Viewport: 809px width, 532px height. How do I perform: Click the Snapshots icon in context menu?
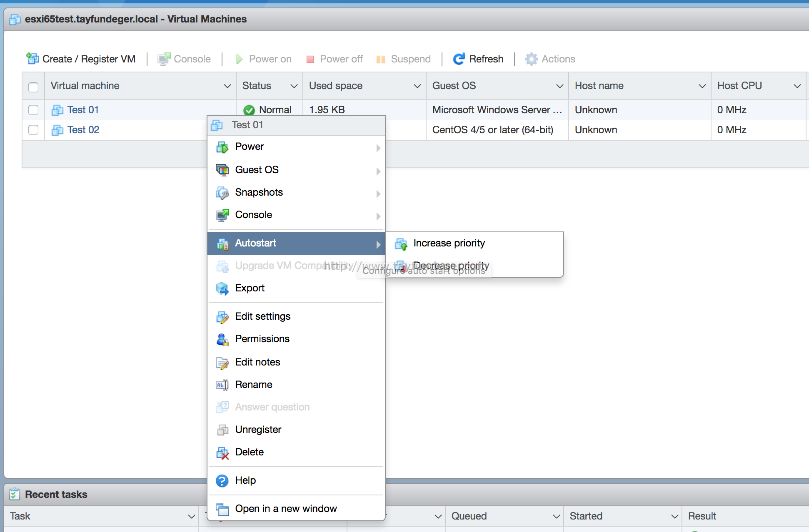click(x=222, y=193)
